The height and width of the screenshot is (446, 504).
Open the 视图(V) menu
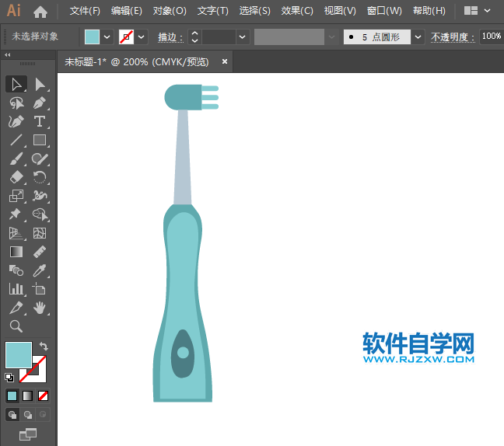click(340, 11)
